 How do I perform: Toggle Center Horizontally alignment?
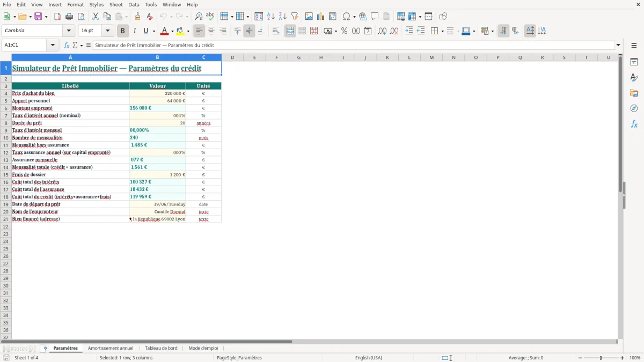(211, 31)
